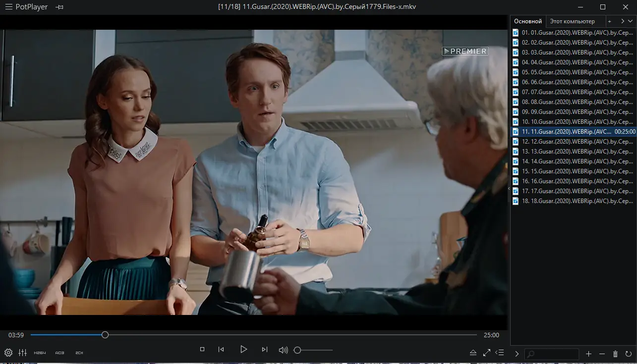Skip to the next playlist file
637x364 pixels.
[x=265, y=350]
